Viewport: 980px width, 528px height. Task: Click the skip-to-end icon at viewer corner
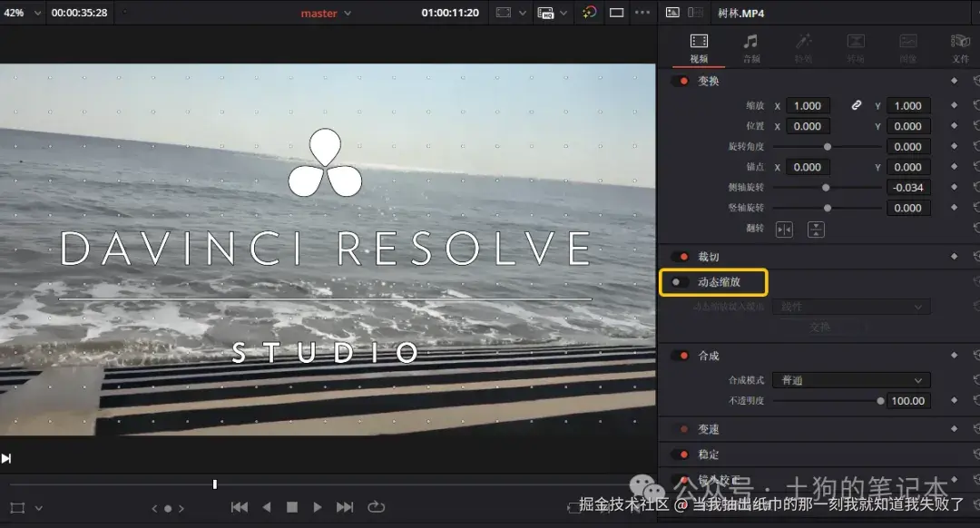click(x=6, y=459)
